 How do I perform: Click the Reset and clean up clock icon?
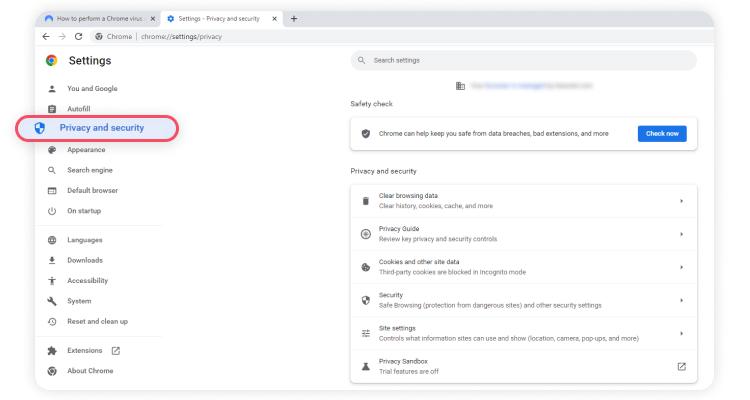52,322
